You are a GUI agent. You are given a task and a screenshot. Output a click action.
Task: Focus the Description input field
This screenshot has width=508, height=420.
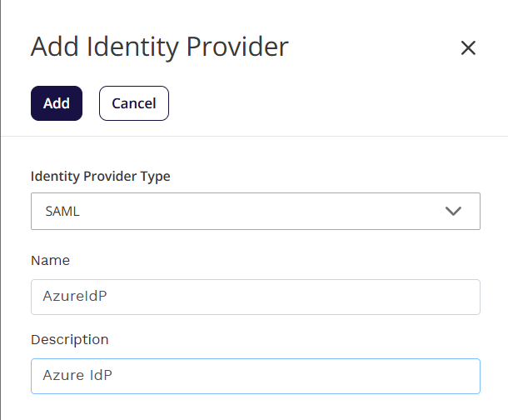[255, 376]
